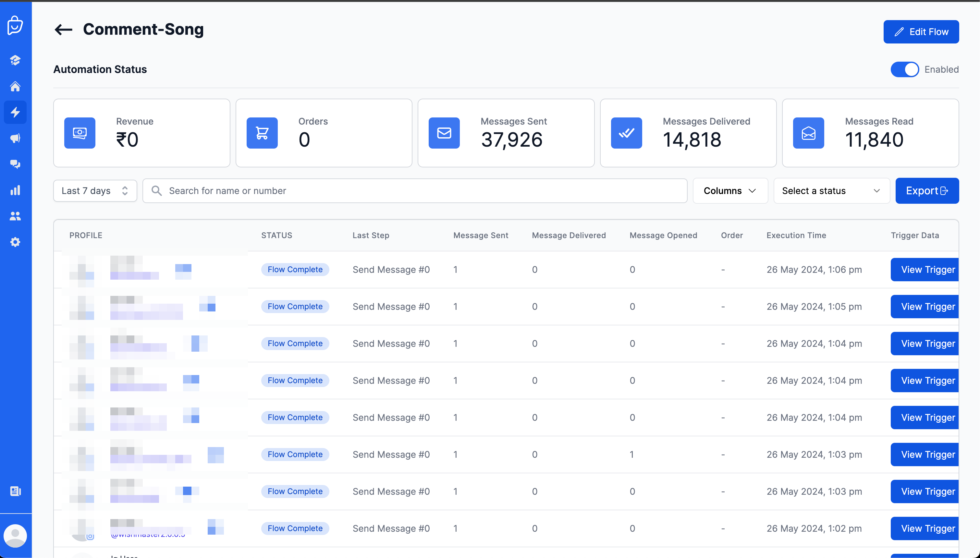
Task: Click View Trigger for first flow entry
Action: (x=928, y=269)
